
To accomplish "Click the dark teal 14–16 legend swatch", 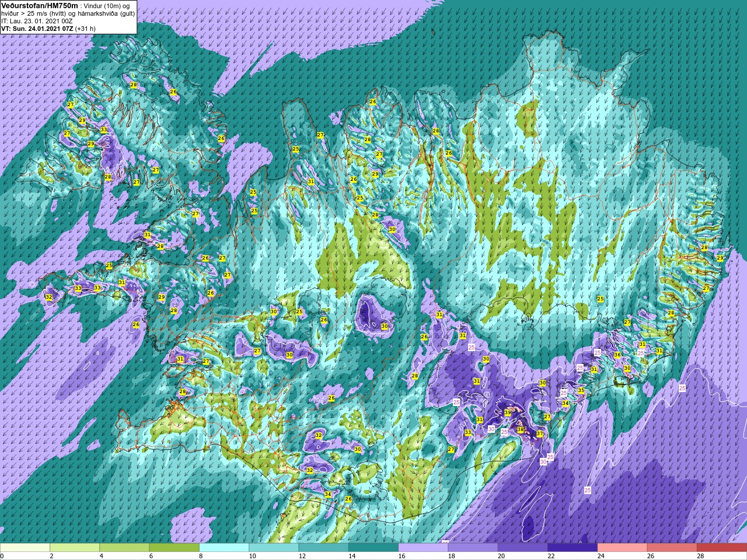I will [x=373, y=548].
